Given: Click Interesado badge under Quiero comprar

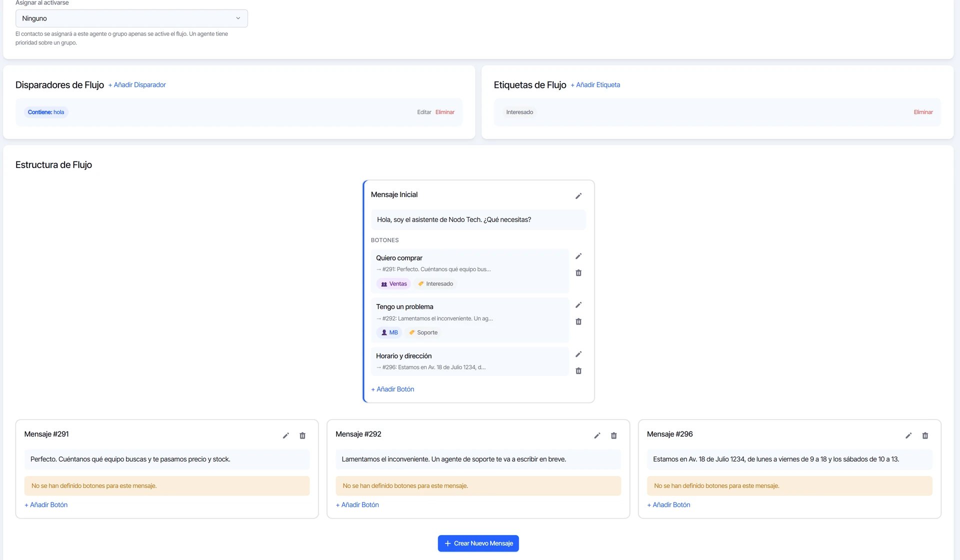Looking at the screenshot, I should point(435,284).
